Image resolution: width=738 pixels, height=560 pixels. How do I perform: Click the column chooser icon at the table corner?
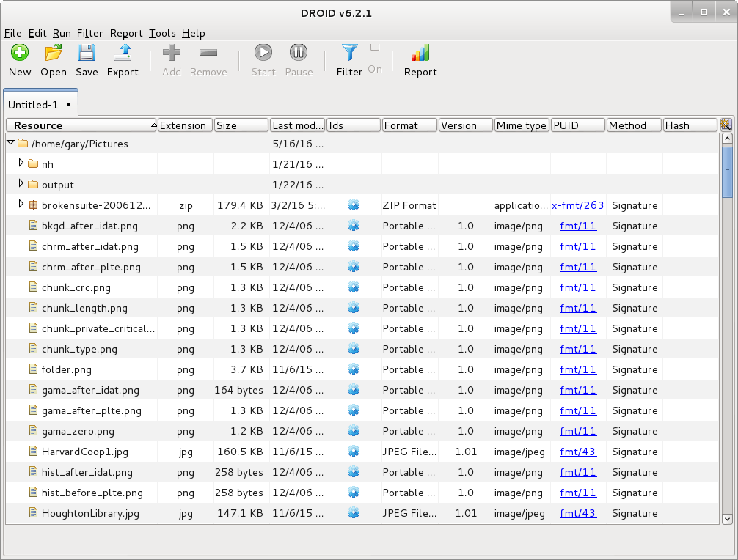point(726,125)
